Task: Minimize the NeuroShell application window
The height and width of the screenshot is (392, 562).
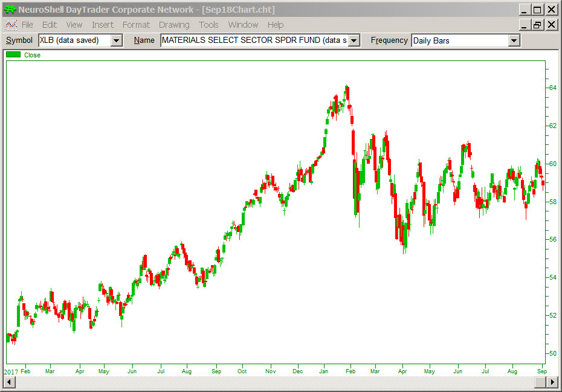Action: click(x=524, y=10)
